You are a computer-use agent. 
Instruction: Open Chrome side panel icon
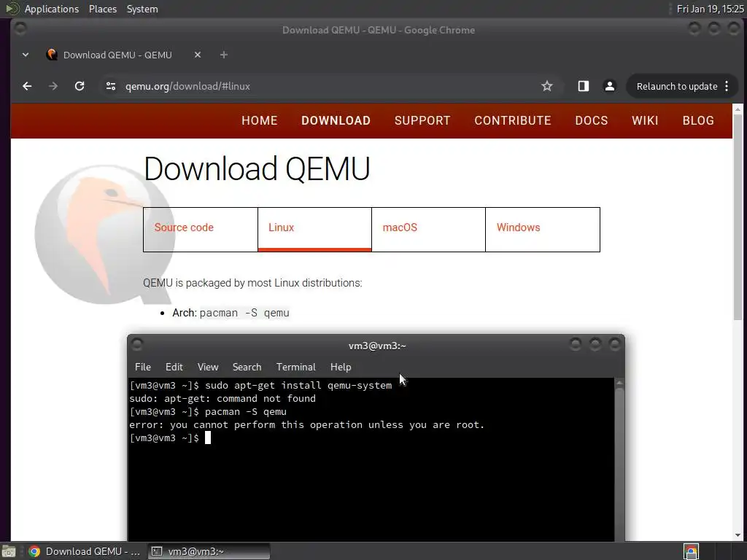583,86
